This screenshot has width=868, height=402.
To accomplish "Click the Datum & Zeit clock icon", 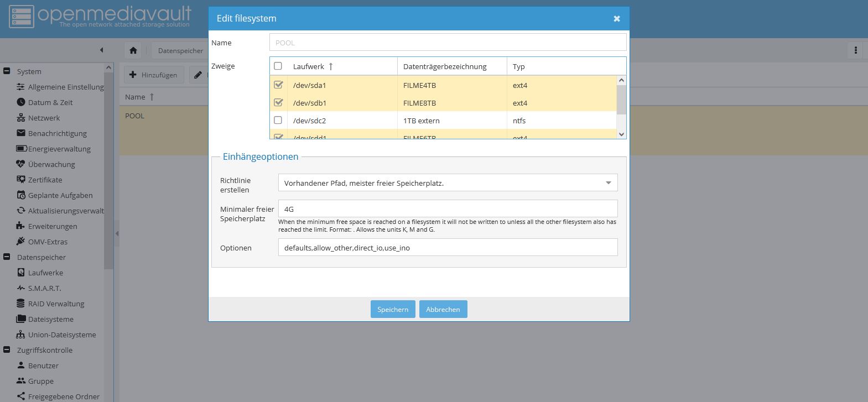I will tap(21, 102).
